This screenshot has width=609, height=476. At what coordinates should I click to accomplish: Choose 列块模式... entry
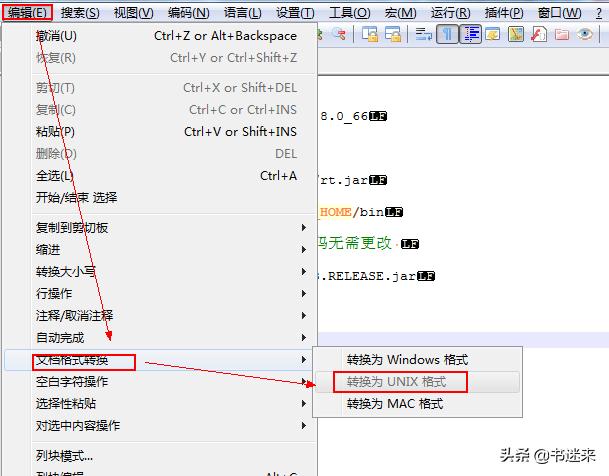[160, 455]
